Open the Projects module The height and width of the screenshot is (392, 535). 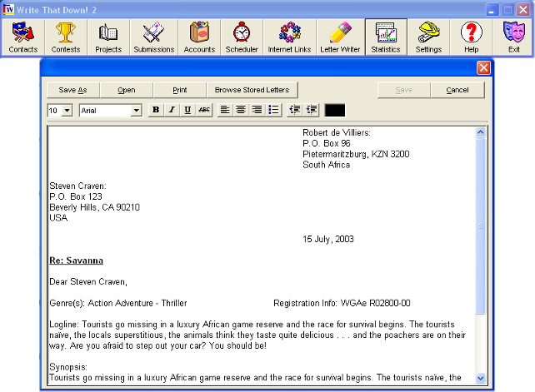tap(108, 37)
